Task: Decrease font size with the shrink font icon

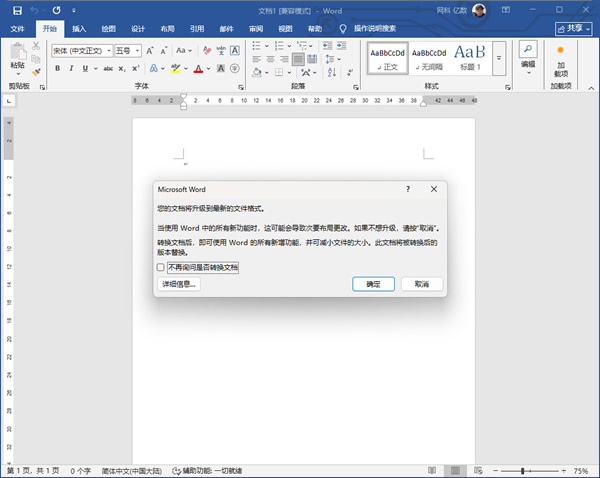Action: [x=164, y=51]
